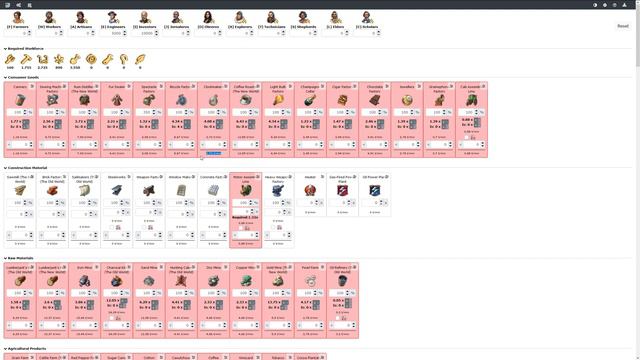
Task: Tick the Heavy Weapons Factory checkbox
Action: click(x=273, y=227)
